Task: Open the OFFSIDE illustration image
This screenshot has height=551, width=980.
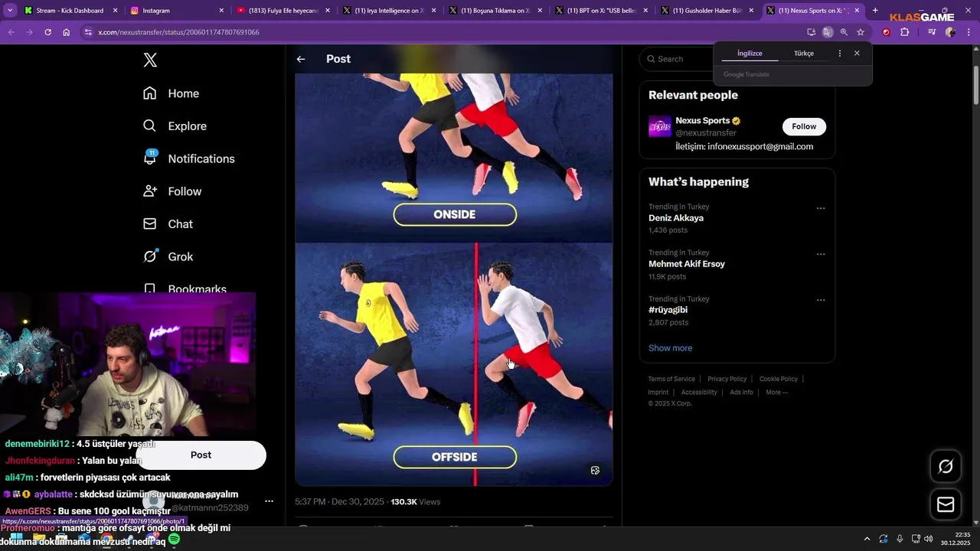Action: 454,364
